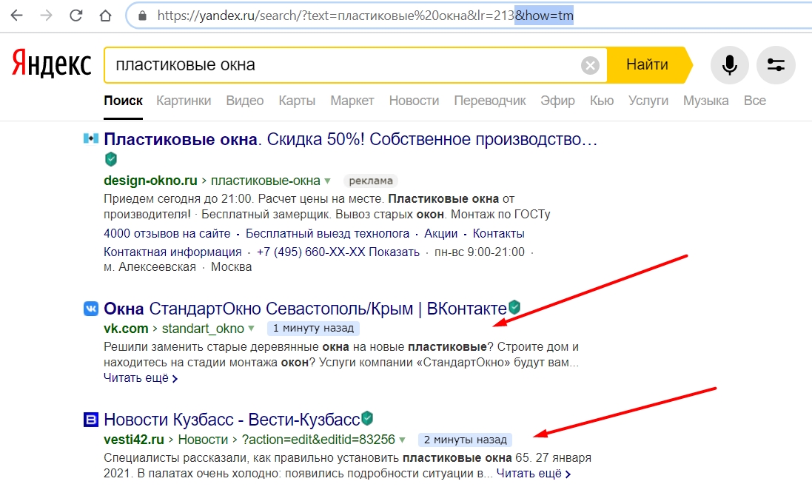Click the browser back arrow
The height and width of the screenshot is (504, 812).
pyautogui.click(x=17, y=16)
